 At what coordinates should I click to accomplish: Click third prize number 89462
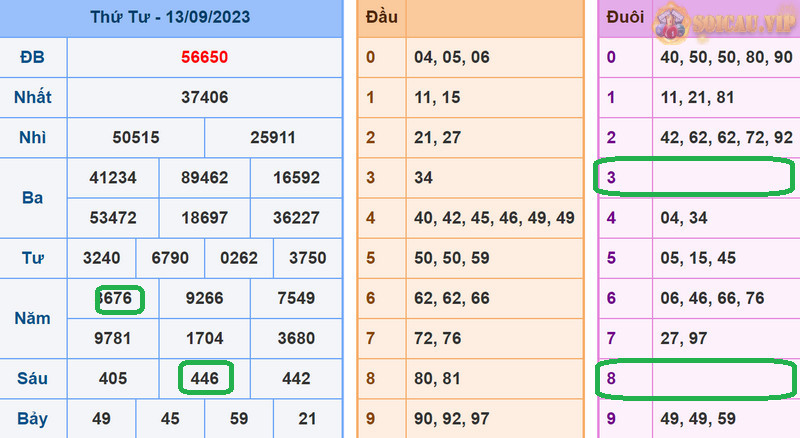pos(204,178)
